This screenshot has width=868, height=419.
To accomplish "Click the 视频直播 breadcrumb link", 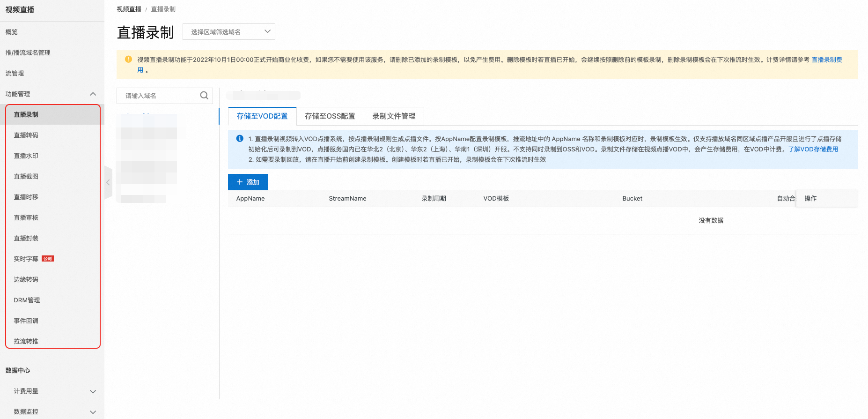I will 129,9.
